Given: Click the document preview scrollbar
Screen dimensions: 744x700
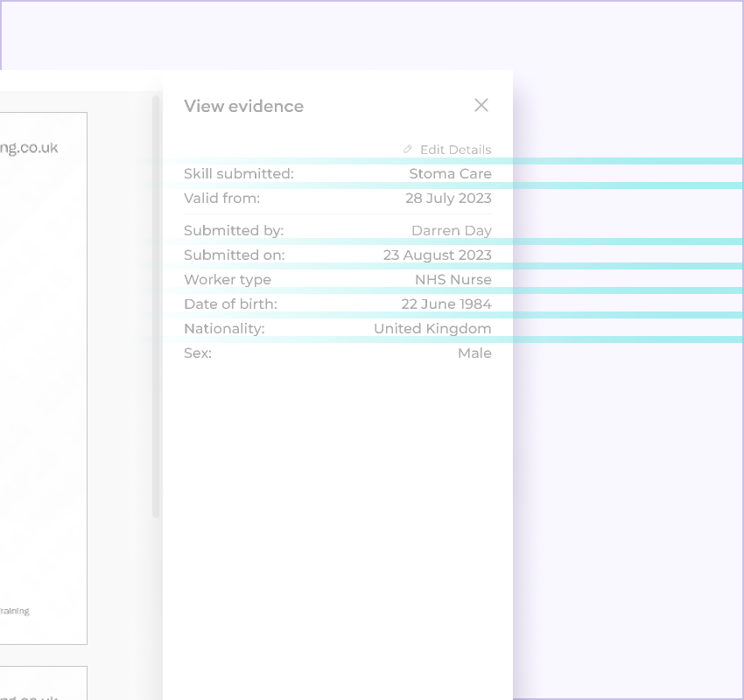Looking at the screenshot, I should click(155, 306).
